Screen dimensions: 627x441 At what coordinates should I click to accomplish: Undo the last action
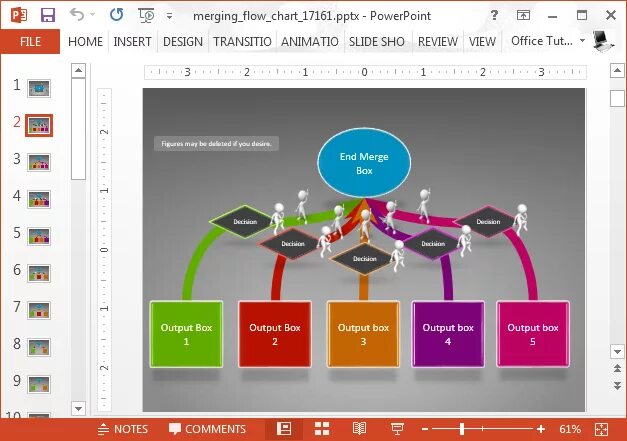77,15
